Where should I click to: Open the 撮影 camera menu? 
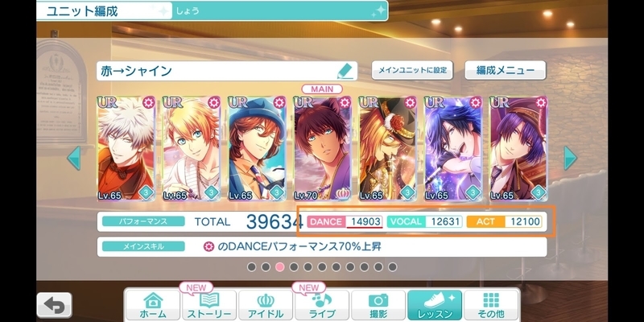[378, 305]
